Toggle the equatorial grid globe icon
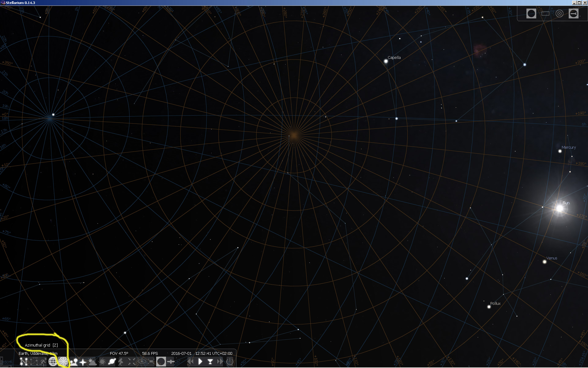This screenshot has width=588, height=368. click(x=53, y=362)
